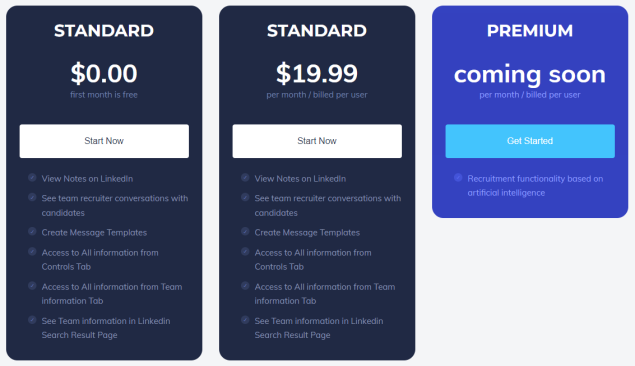Click 'See team recruiter conversations' in free plan
This screenshot has height=366, width=635.
point(115,198)
